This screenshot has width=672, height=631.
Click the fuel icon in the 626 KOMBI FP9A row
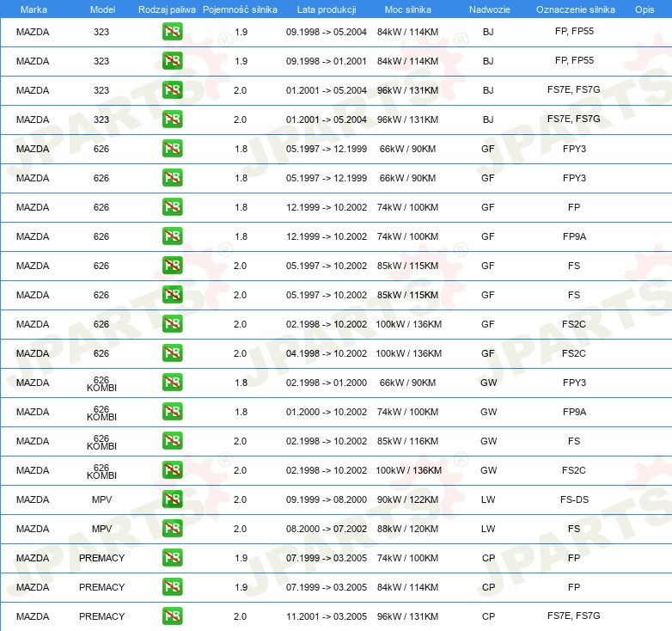[172, 412]
